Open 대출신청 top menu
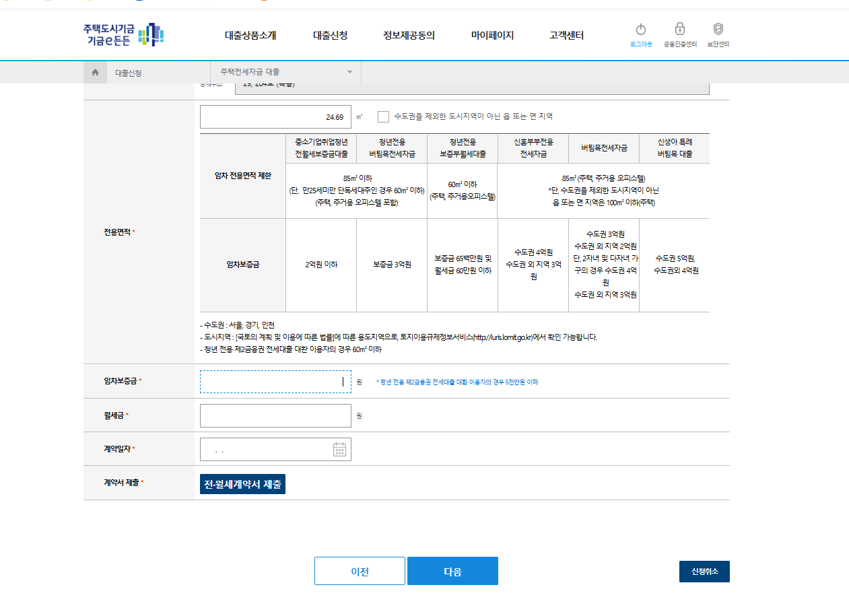 coord(330,36)
